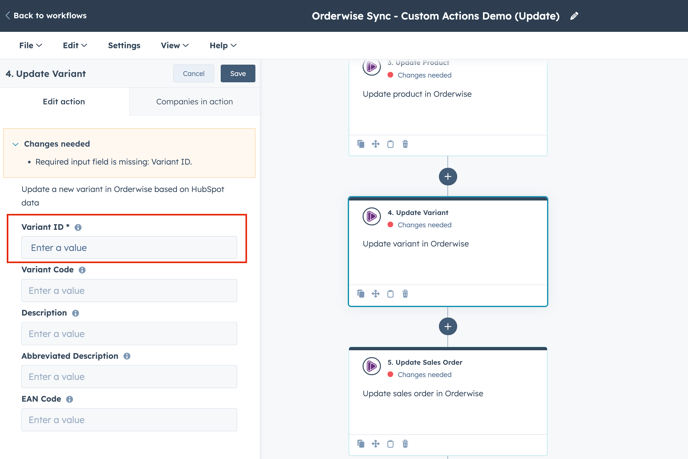Click the Cancel button
Image resolution: width=688 pixels, height=459 pixels.
tap(194, 73)
